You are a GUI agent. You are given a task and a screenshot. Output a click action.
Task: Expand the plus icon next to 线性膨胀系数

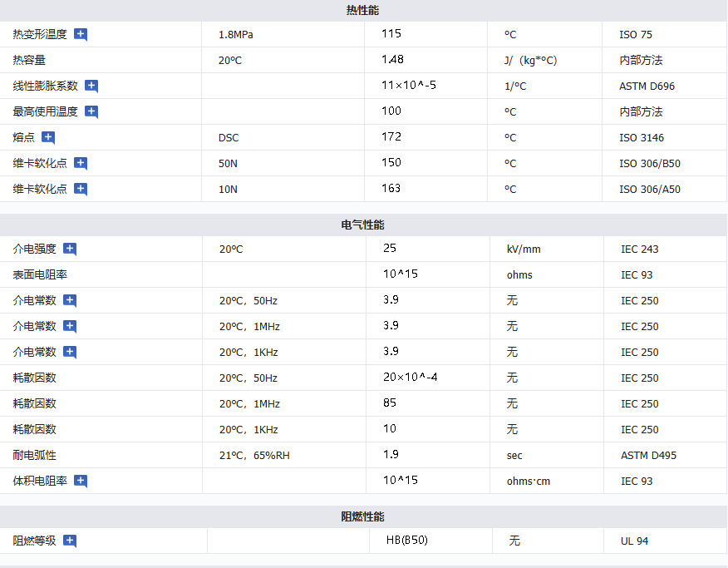click(x=91, y=86)
